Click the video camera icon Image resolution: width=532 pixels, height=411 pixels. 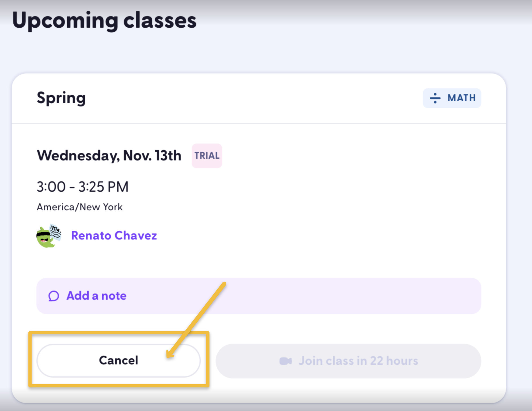(285, 361)
